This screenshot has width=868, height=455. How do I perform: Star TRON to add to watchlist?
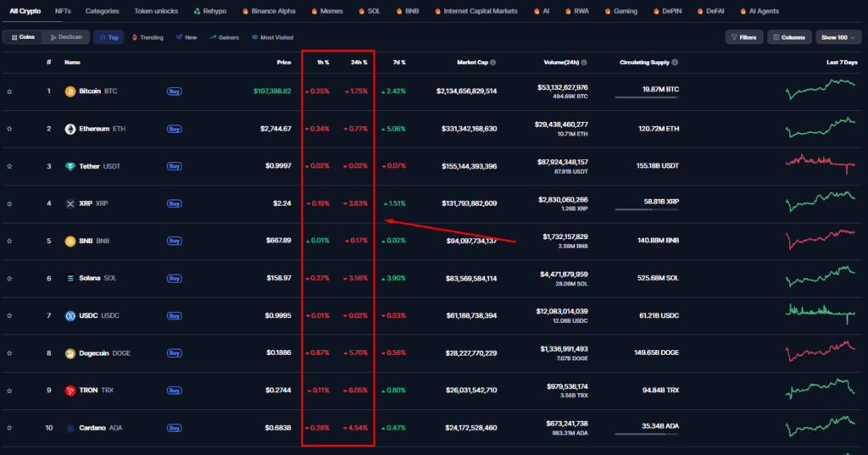click(x=9, y=391)
